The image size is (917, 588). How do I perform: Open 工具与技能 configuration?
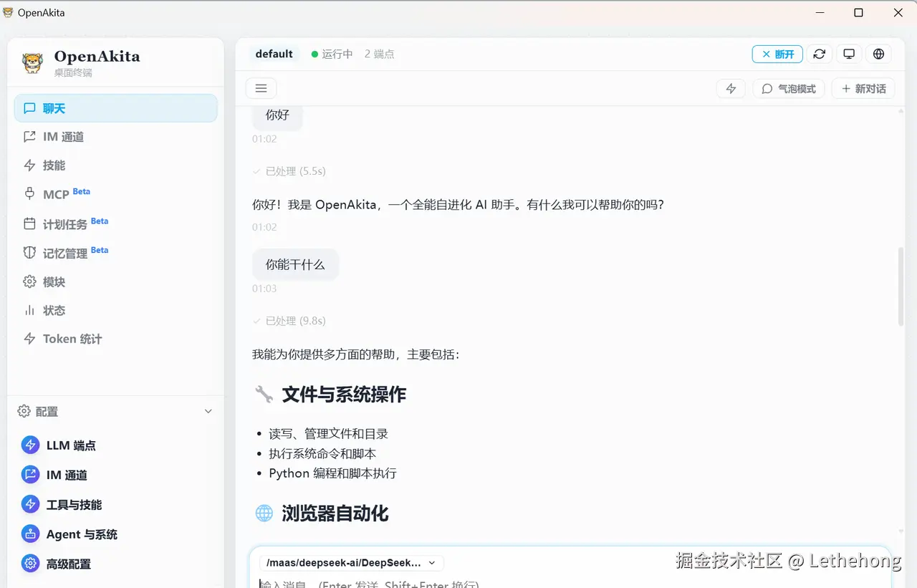(x=115, y=505)
